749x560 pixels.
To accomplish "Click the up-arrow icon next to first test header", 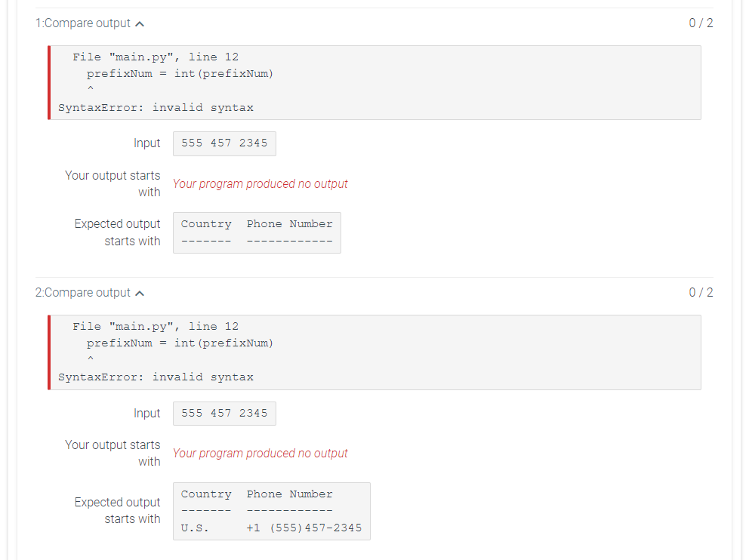I will 140,23.
